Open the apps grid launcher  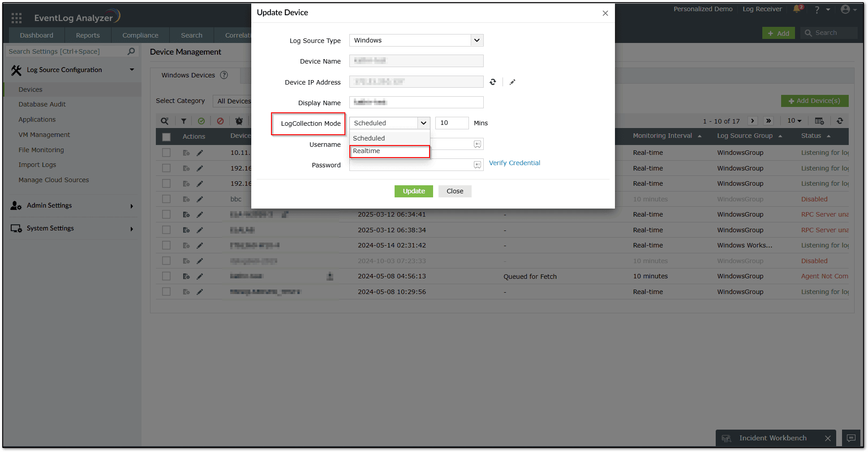pyautogui.click(x=17, y=18)
